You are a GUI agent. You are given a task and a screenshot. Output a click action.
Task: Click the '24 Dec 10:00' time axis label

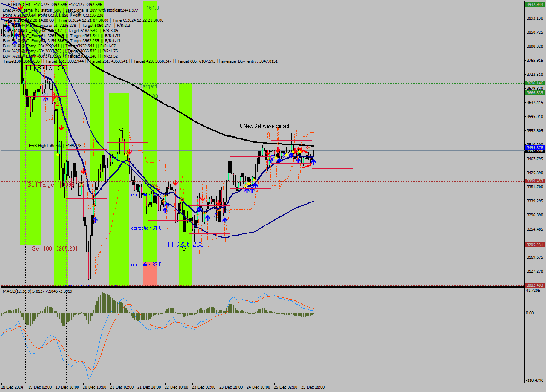258,387
